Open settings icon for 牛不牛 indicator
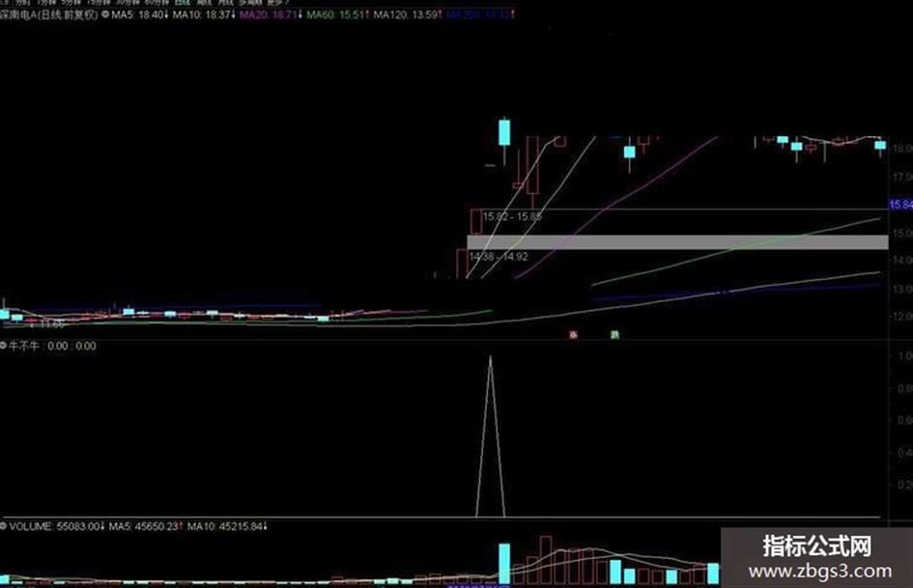The width and height of the screenshot is (913, 588). pyautogui.click(x=3, y=346)
